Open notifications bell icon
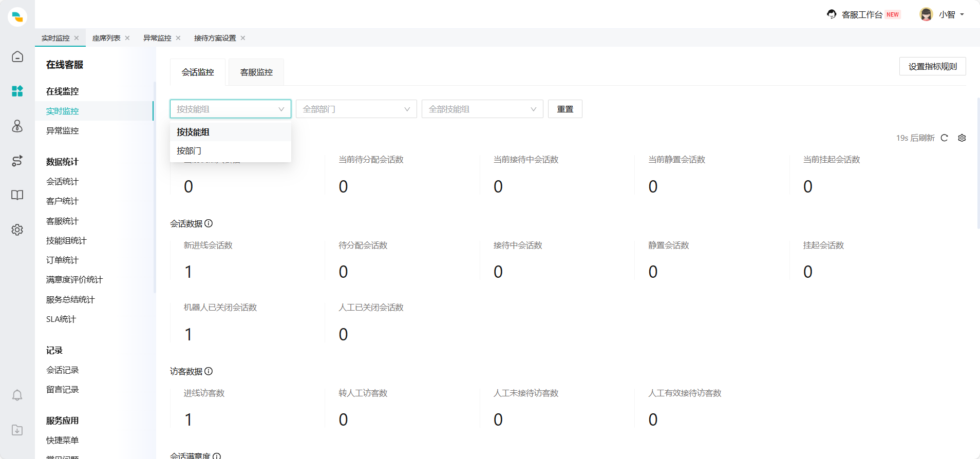The width and height of the screenshot is (980, 459). point(17,395)
